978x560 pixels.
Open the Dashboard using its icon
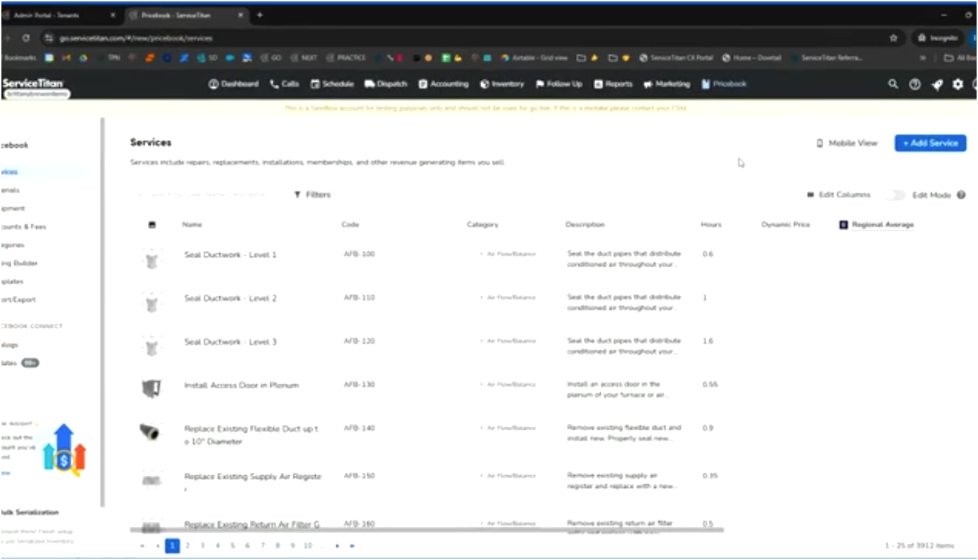tap(213, 83)
